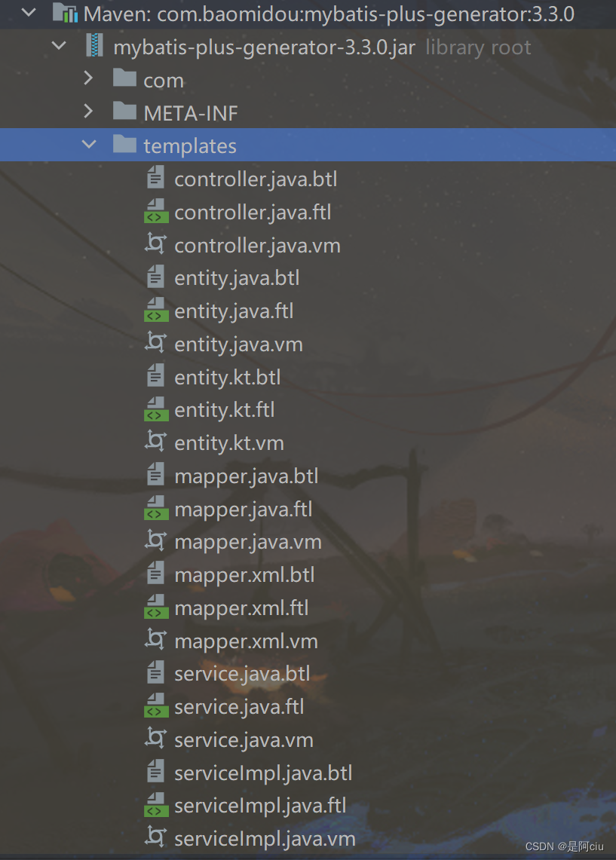Viewport: 616px width, 860px height.
Task: Select file controller.java.btl
Action: coord(256,179)
